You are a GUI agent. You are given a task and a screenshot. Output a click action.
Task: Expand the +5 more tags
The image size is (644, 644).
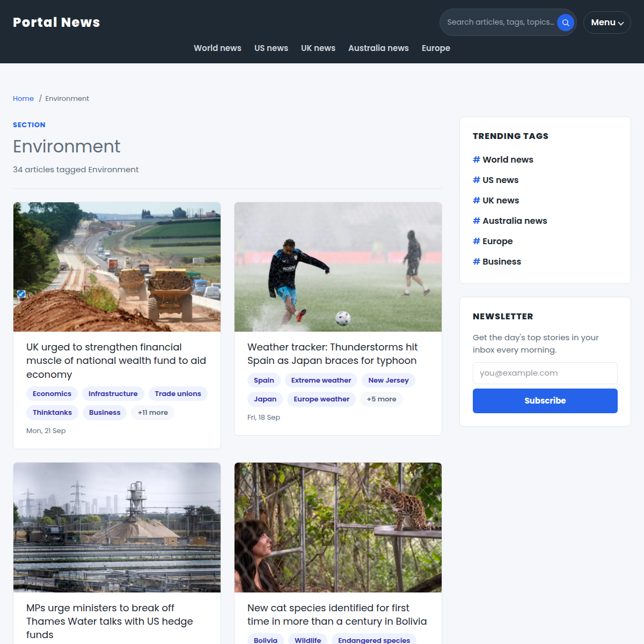(382, 399)
